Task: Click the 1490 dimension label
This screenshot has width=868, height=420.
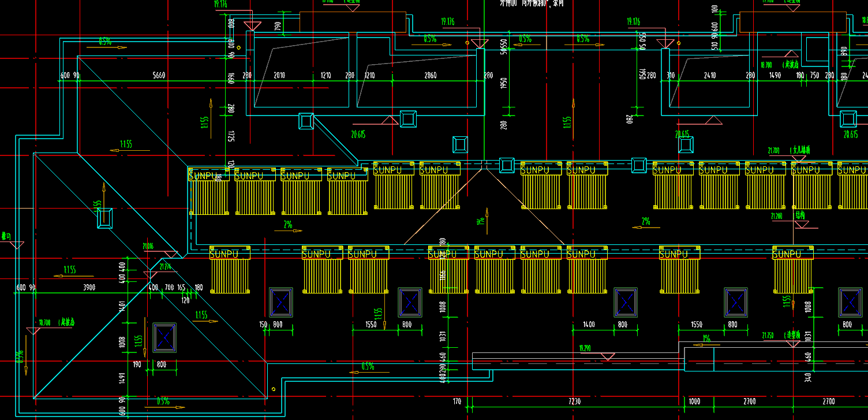Action: (775, 76)
